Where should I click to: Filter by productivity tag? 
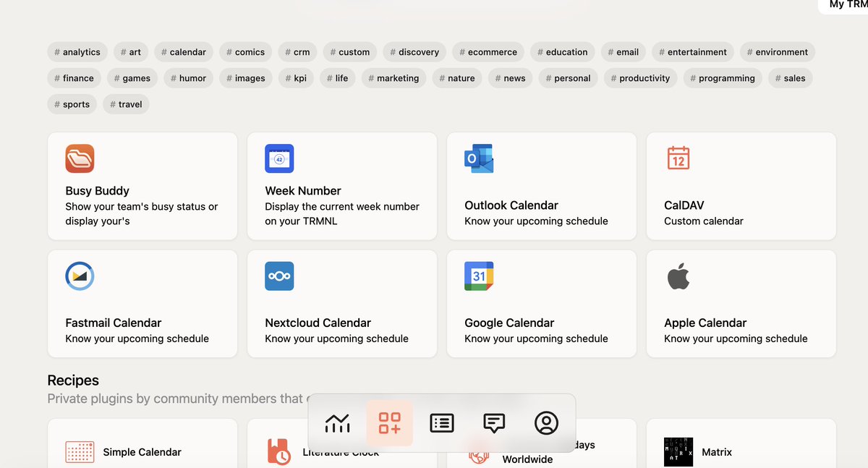tap(641, 78)
